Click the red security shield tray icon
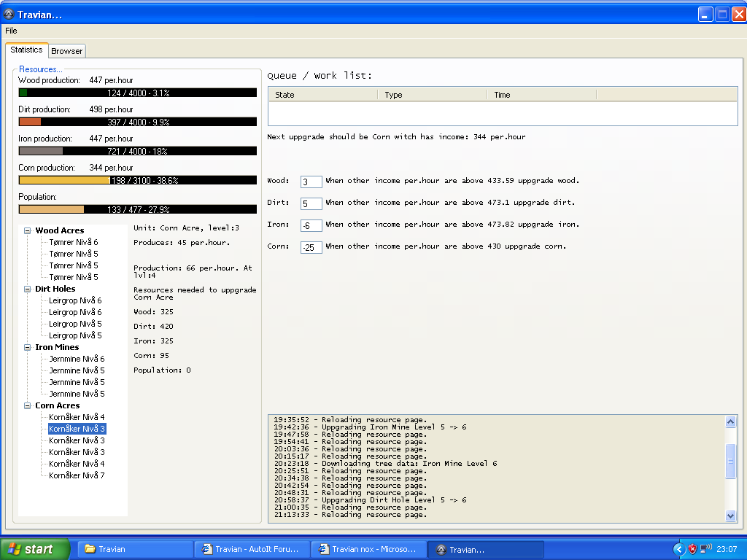This screenshot has height=560, width=747. 693,549
